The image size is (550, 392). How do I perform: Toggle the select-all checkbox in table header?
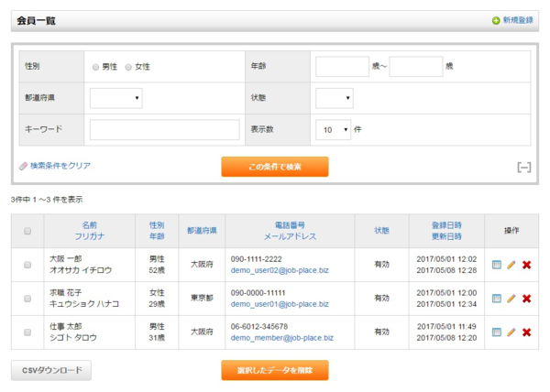click(27, 231)
